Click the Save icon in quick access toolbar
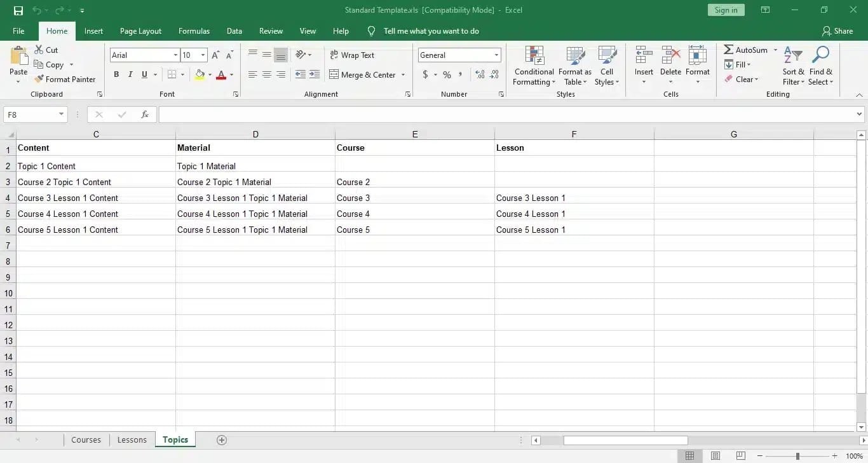 pos(18,10)
